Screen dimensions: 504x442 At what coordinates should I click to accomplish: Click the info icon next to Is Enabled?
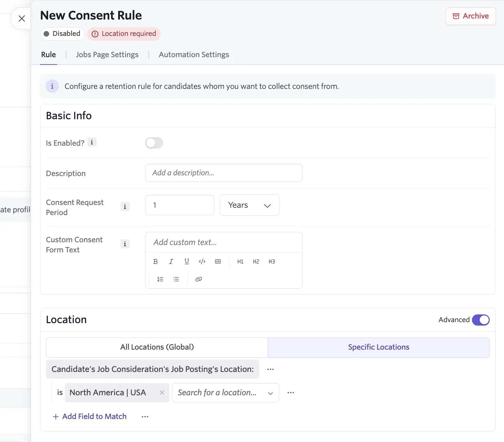pyautogui.click(x=92, y=142)
